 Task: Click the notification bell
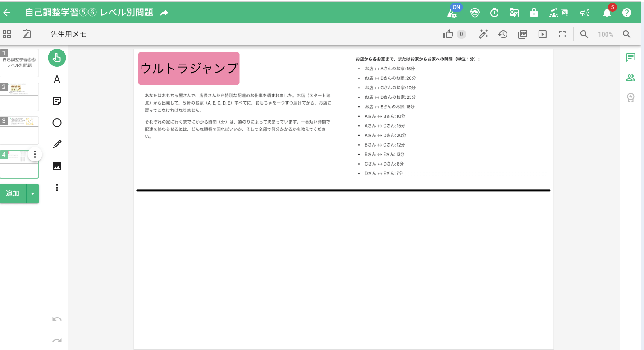pyautogui.click(x=607, y=13)
